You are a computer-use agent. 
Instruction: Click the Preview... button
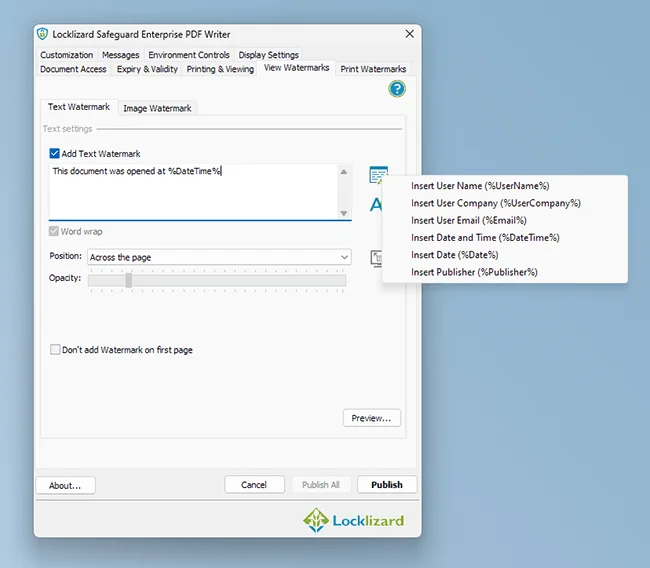point(371,418)
